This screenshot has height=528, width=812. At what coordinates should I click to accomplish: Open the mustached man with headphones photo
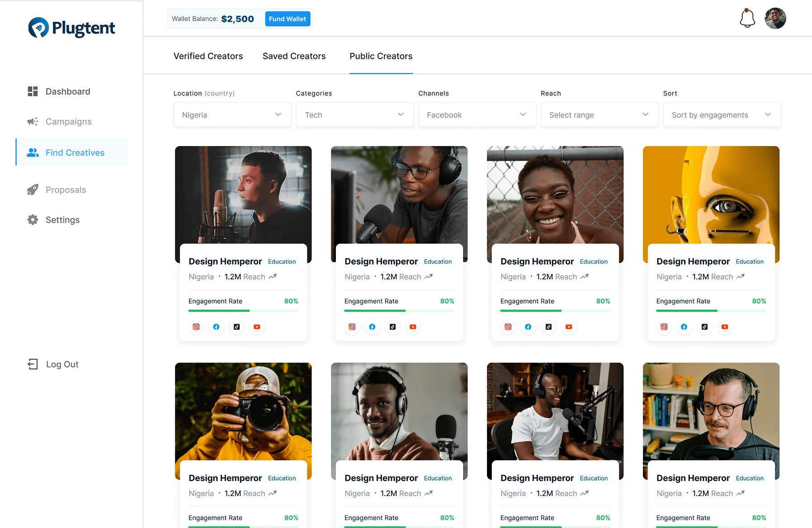click(x=711, y=411)
